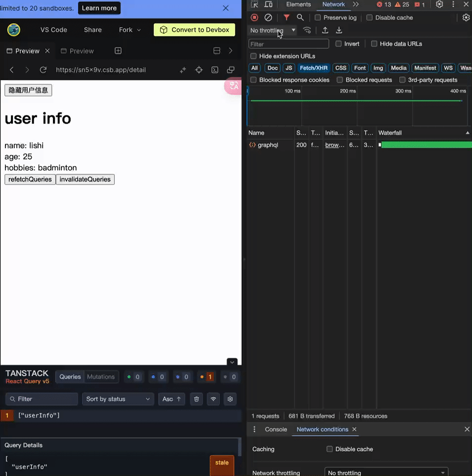Switch to Elements tab

tap(298, 4)
